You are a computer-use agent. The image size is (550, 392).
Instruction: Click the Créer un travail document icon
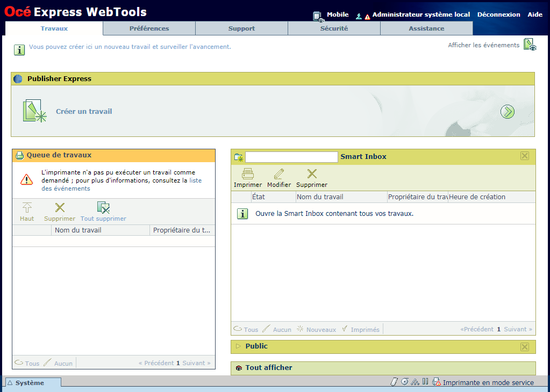pyautogui.click(x=34, y=111)
